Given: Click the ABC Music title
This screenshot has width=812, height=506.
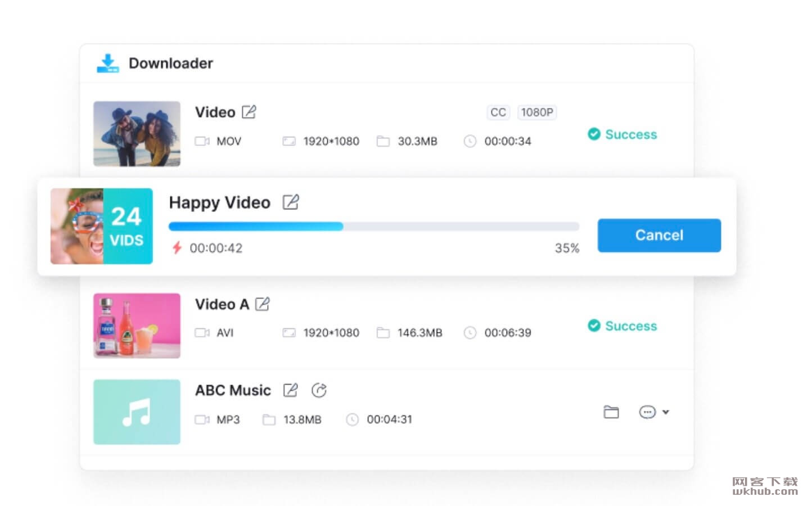Looking at the screenshot, I should point(233,390).
